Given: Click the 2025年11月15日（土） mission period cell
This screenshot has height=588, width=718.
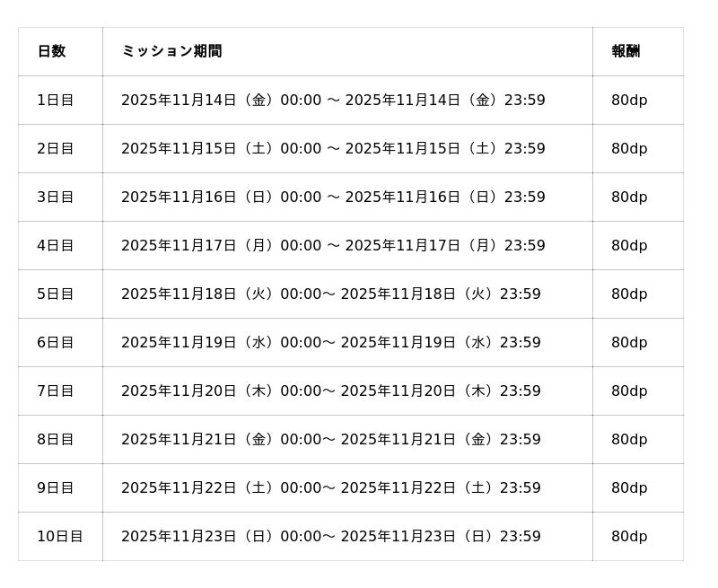Looking at the screenshot, I should coord(333,148).
